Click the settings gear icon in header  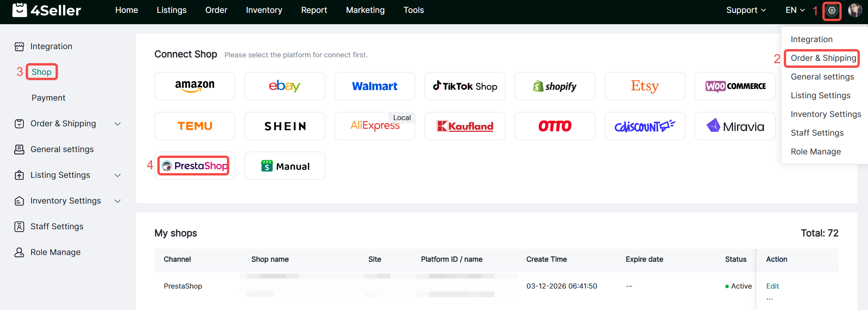832,11
